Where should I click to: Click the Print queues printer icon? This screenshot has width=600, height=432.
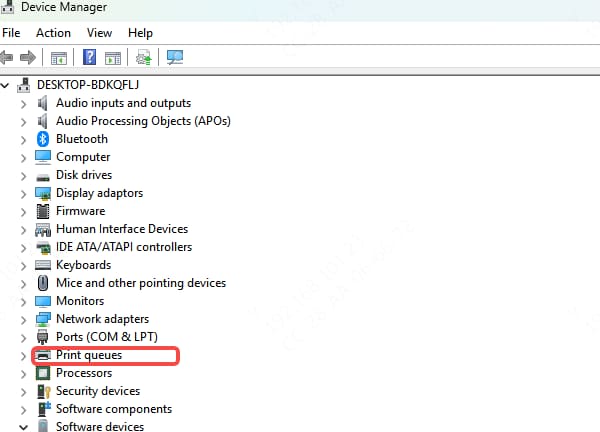[43, 355]
